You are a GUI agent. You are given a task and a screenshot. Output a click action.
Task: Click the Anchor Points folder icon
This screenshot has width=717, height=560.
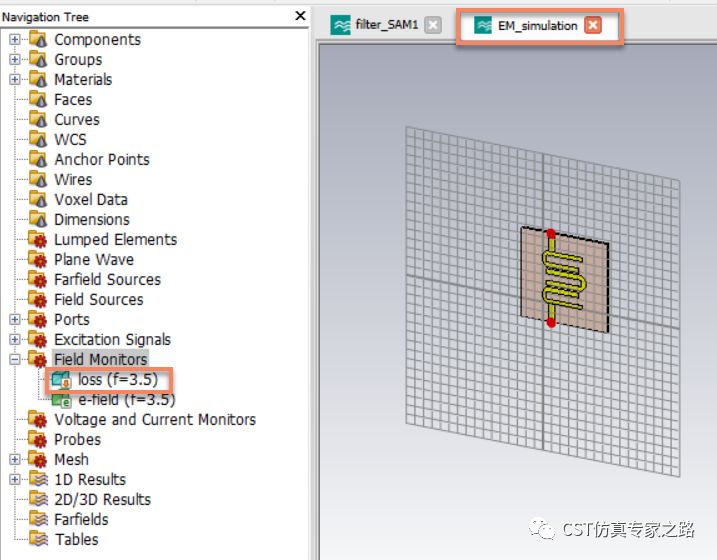[38, 160]
